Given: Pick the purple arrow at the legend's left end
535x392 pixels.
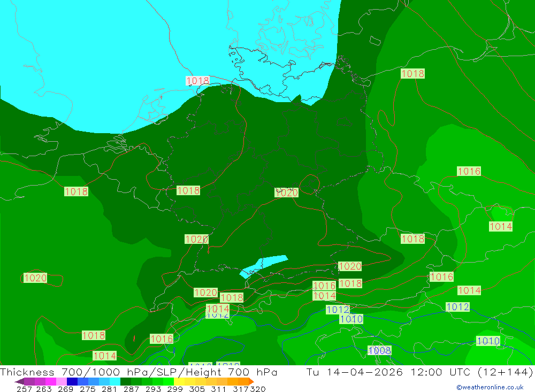Looking at the screenshot, I should coord(19,381).
